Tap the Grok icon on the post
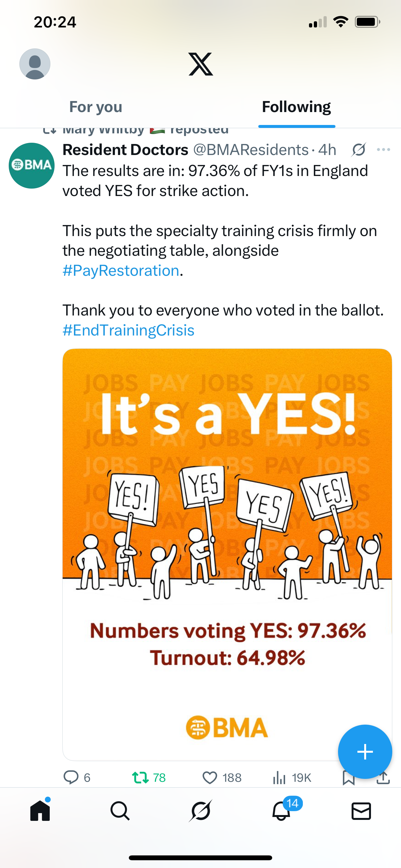Image resolution: width=401 pixels, height=868 pixels. coord(358,150)
